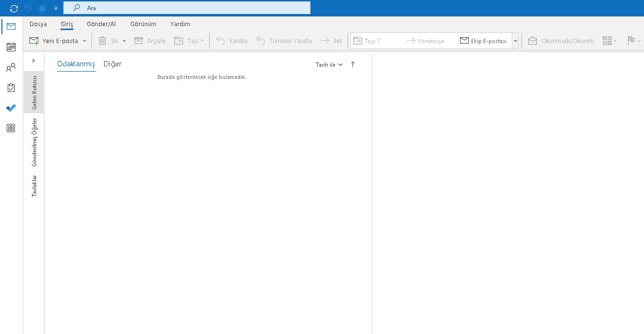Open the Calendar view in the sidebar
This screenshot has height=334, width=644.
[11, 47]
